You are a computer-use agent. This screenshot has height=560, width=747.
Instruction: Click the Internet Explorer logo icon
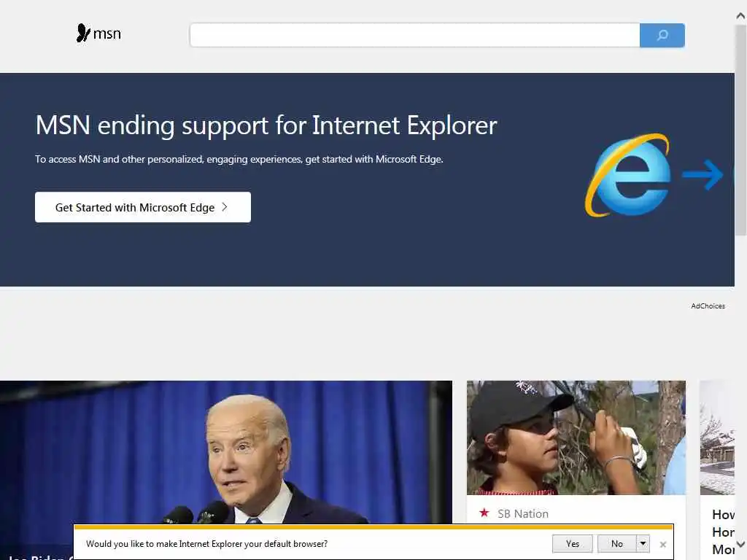tap(627, 175)
